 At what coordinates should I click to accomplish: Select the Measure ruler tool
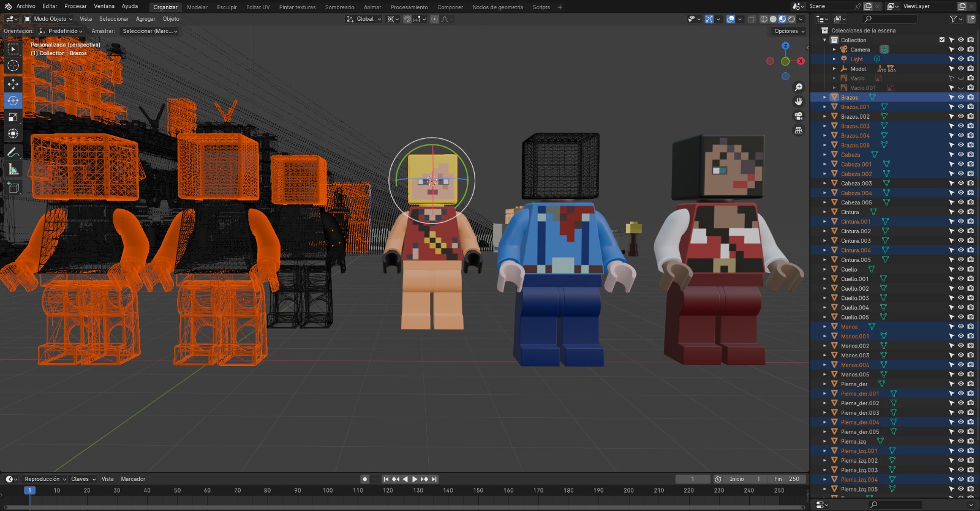pos(13,169)
